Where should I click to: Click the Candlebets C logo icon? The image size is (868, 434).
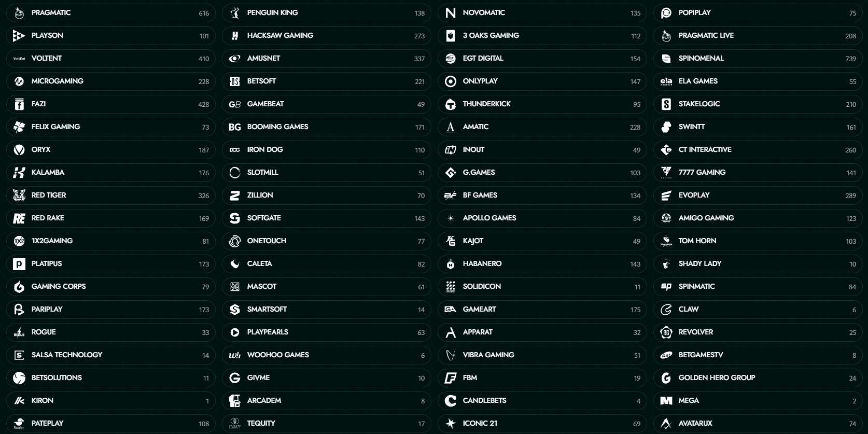coord(451,401)
